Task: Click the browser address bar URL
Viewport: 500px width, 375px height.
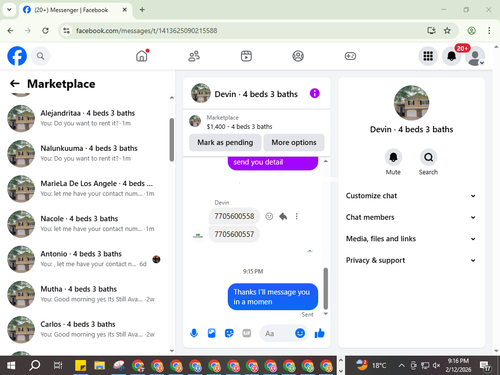Action: [x=147, y=31]
